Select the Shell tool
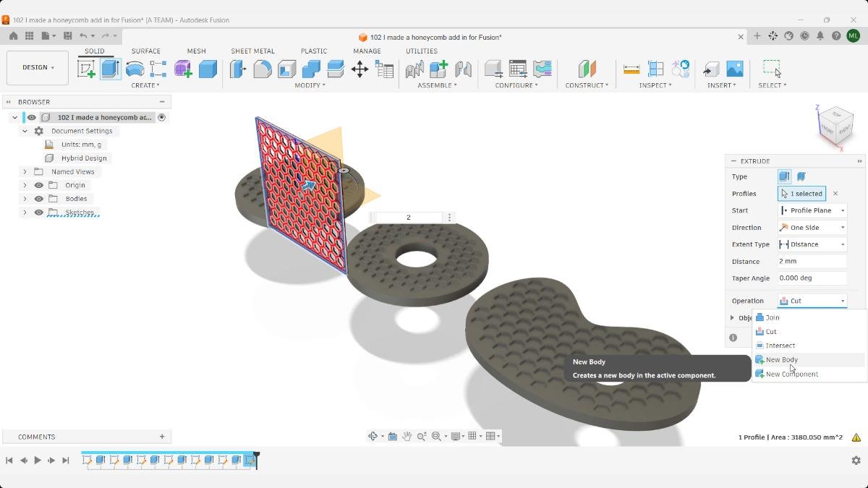The height and width of the screenshot is (488, 868). pyautogui.click(x=287, y=69)
